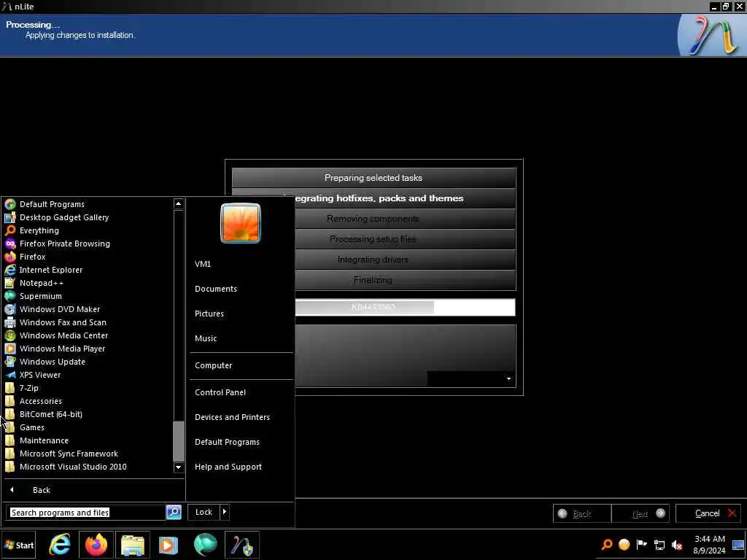The height and width of the screenshot is (560, 747).
Task: Open the clock showing 3:44 AM
Action: 709,545
